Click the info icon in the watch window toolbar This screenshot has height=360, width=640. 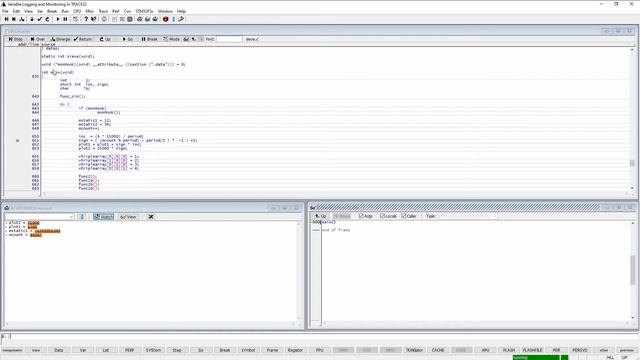[82, 217]
